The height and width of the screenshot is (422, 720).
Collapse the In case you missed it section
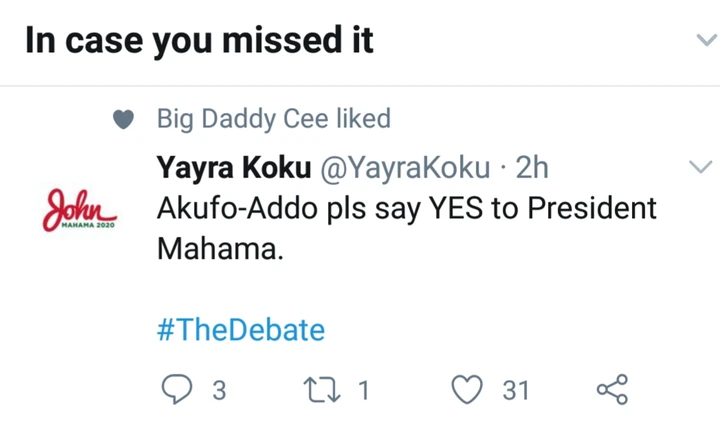pos(707,40)
